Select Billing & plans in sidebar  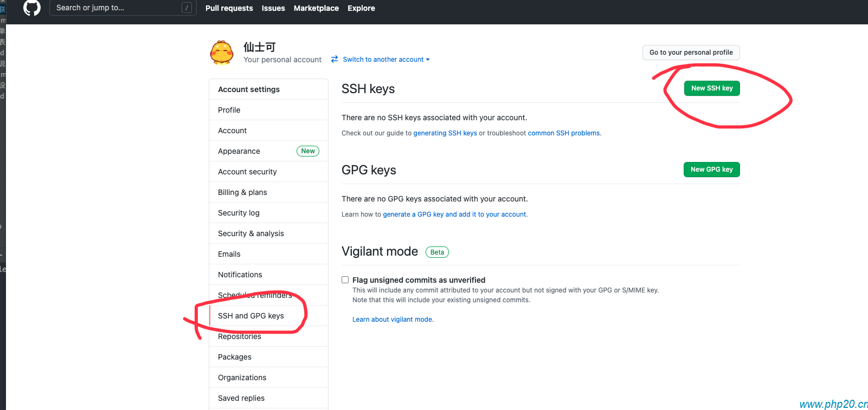coord(268,192)
